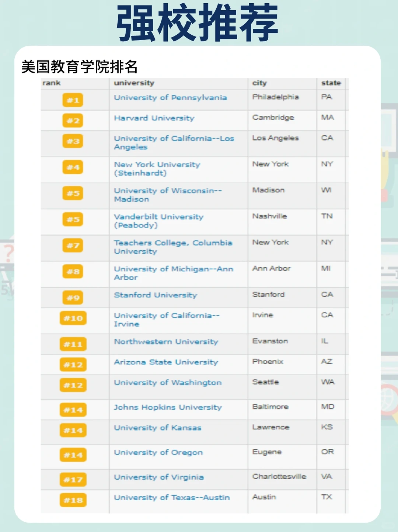Click the #11 rank badge
This screenshot has height=532, width=398.
(73, 344)
